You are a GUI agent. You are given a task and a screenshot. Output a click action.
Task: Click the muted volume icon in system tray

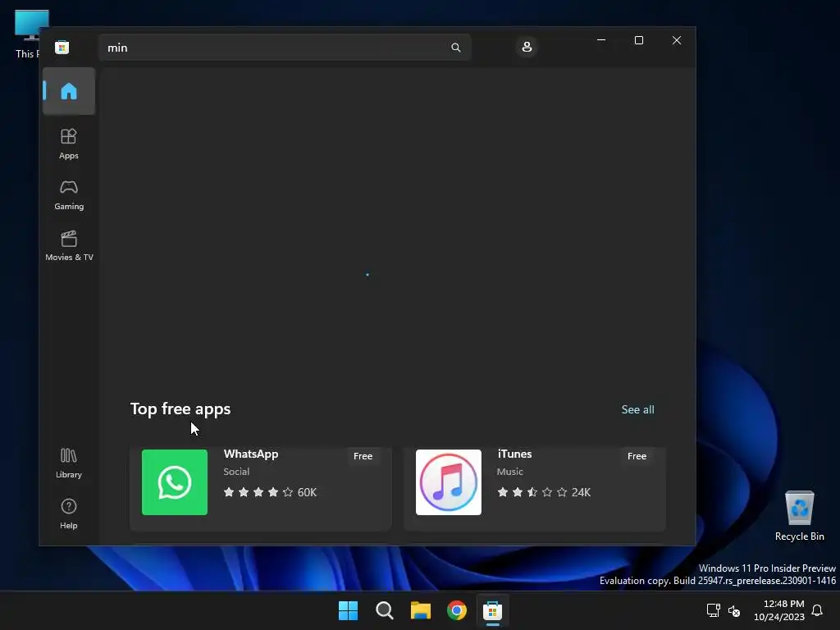click(x=734, y=610)
